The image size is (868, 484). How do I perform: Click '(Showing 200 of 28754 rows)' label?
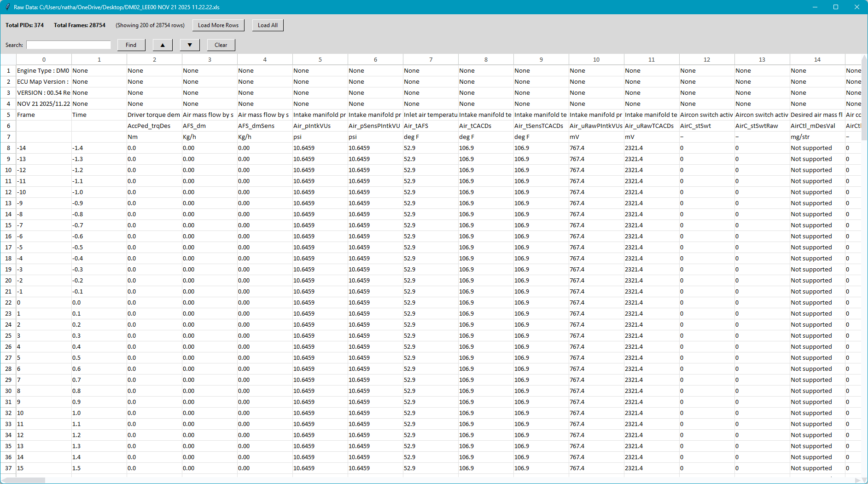[150, 25]
